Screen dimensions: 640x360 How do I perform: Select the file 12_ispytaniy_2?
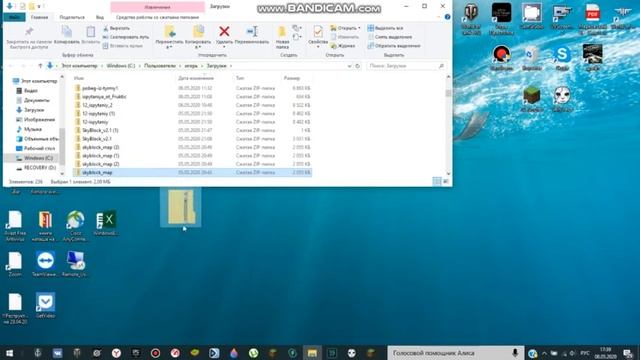click(97, 105)
